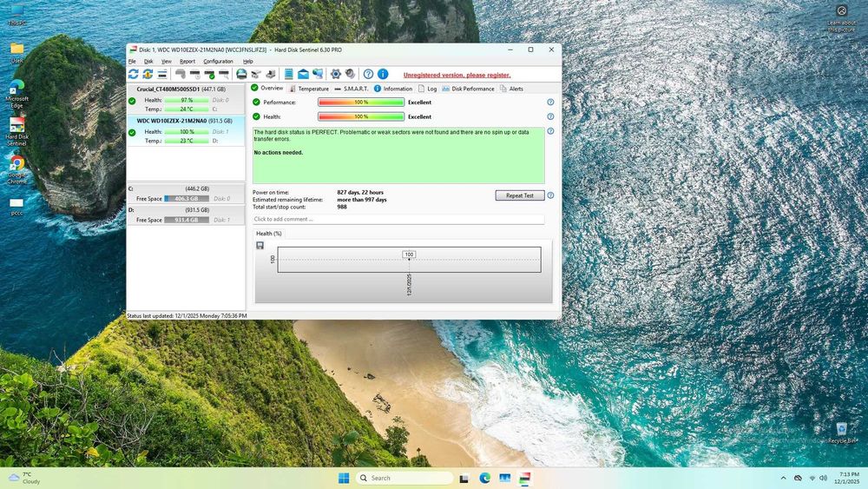Click the taskbar Search box
The width and height of the screenshot is (868, 489).
[404, 478]
